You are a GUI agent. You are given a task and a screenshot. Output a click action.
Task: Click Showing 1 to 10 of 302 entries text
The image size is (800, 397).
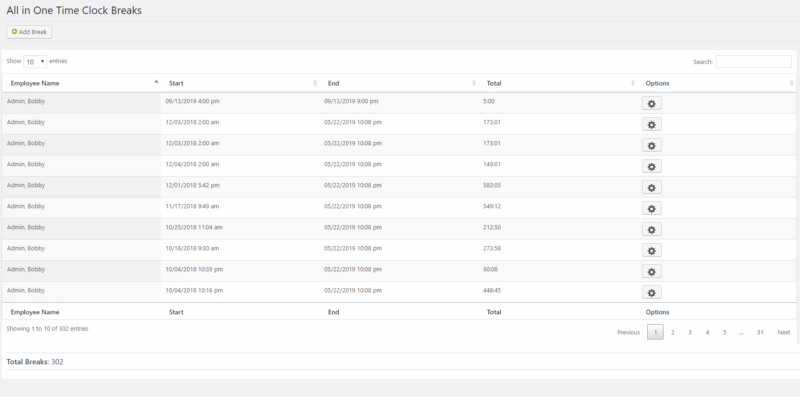(x=47, y=329)
